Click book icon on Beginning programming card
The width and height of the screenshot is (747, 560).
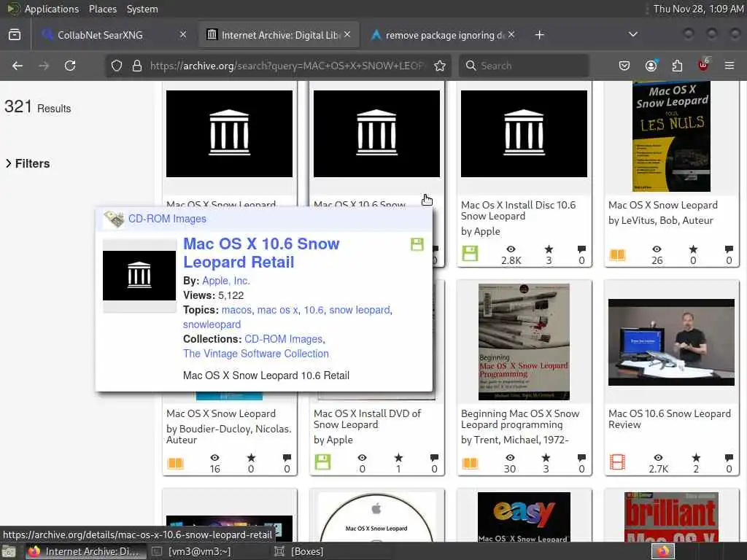470,463
